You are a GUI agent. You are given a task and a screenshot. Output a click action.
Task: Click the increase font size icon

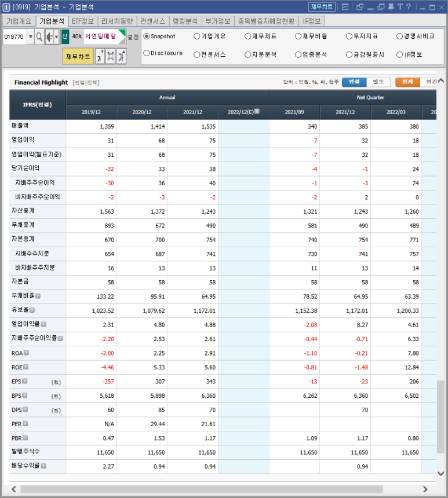[122, 56]
